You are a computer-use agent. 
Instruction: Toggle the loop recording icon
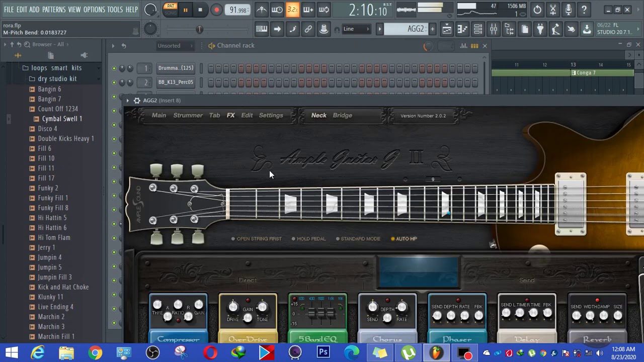coord(324,10)
